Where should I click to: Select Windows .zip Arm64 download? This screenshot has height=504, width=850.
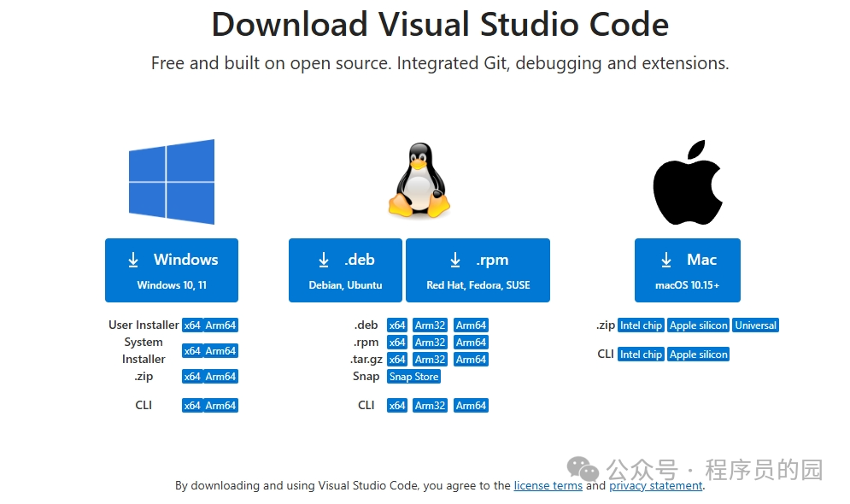[x=220, y=376]
